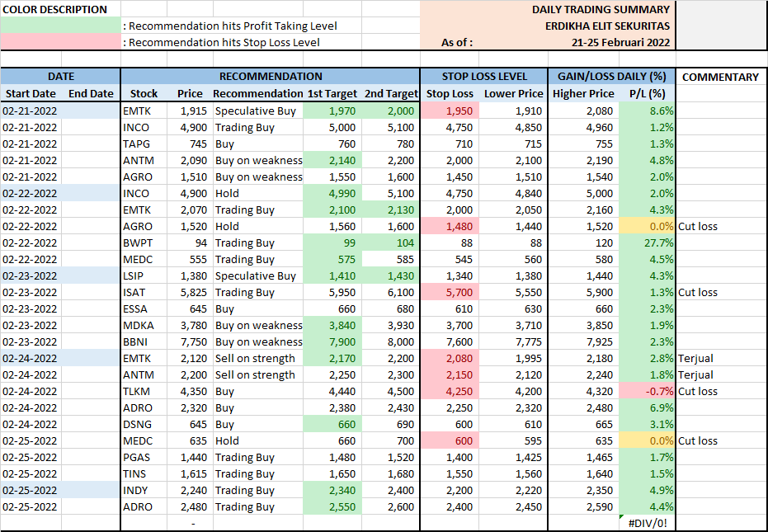Click the -0.7% P/L cell
The width and height of the screenshot is (768, 532).
pos(647,391)
